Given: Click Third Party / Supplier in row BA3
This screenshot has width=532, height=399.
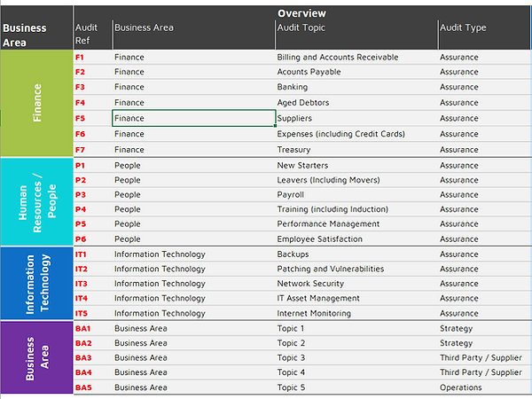Looking at the screenshot, I should point(485,357).
